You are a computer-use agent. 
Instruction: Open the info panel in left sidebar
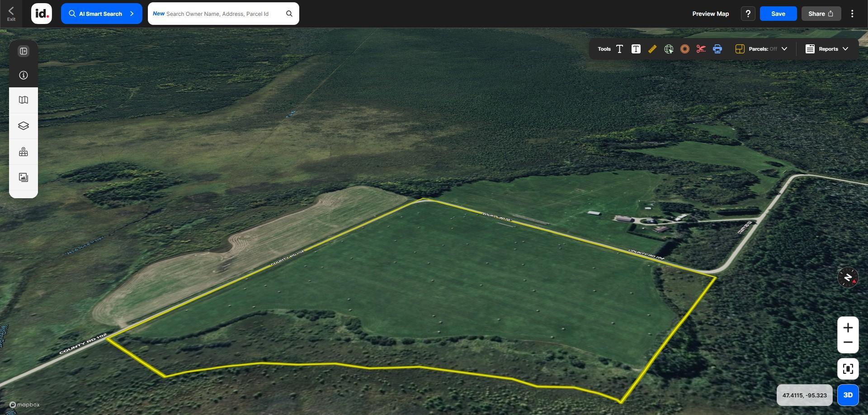24,75
